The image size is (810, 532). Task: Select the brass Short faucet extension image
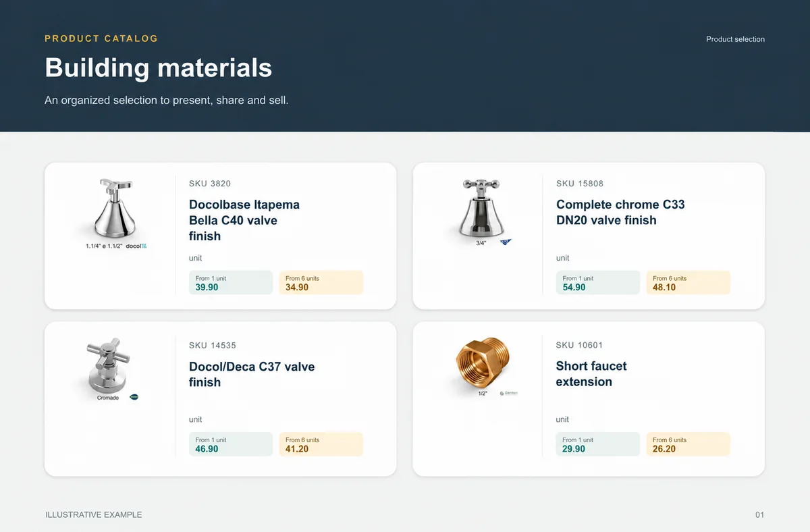(x=483, y=365)
